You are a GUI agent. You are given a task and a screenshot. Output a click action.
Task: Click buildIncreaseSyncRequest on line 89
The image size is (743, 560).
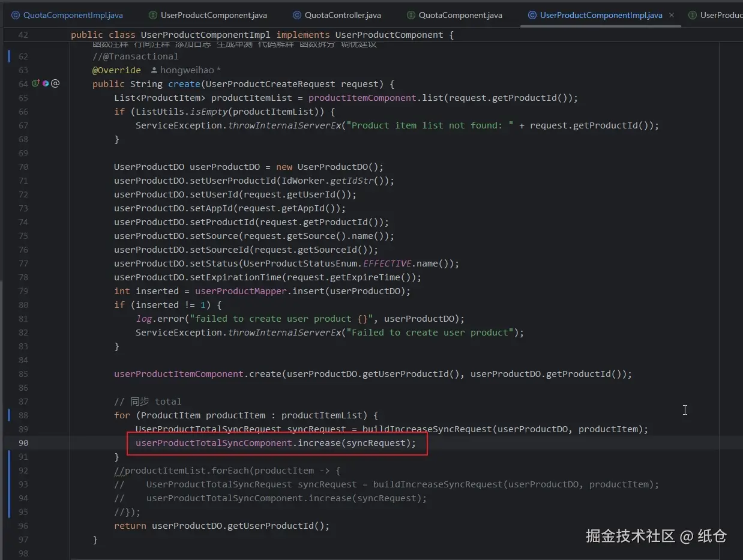pos(427,429)
